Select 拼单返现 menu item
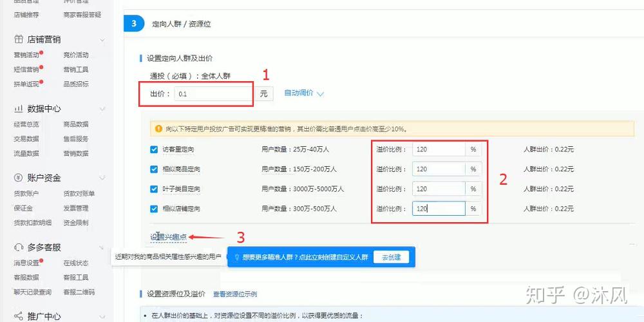The height and width of the screenshot is (322, 644). (26, 84)
